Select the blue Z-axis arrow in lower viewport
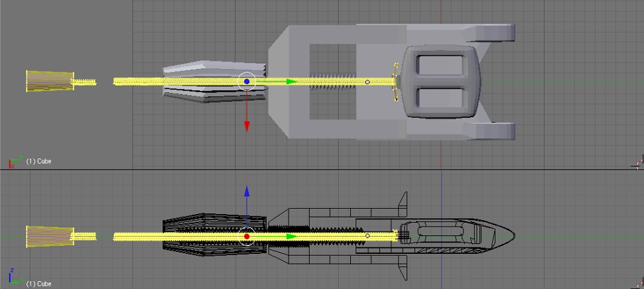The width and height of the screenshot is (644, 289). tap(247, 192)
